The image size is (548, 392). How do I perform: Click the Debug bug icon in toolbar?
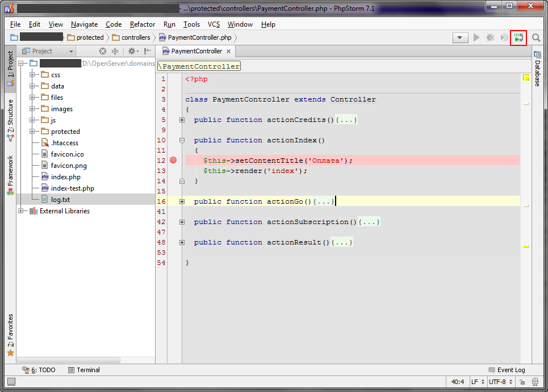[x=490, y=37]
